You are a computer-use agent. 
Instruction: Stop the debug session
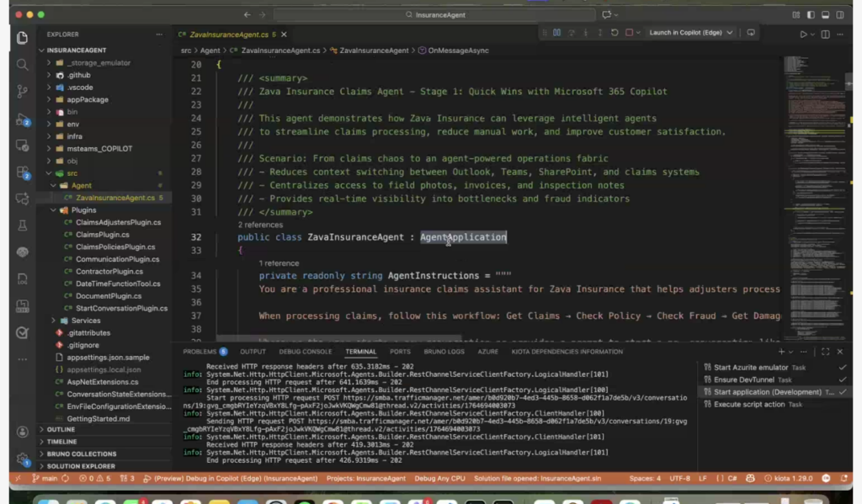pyautogui.click(x=628, y=33)
